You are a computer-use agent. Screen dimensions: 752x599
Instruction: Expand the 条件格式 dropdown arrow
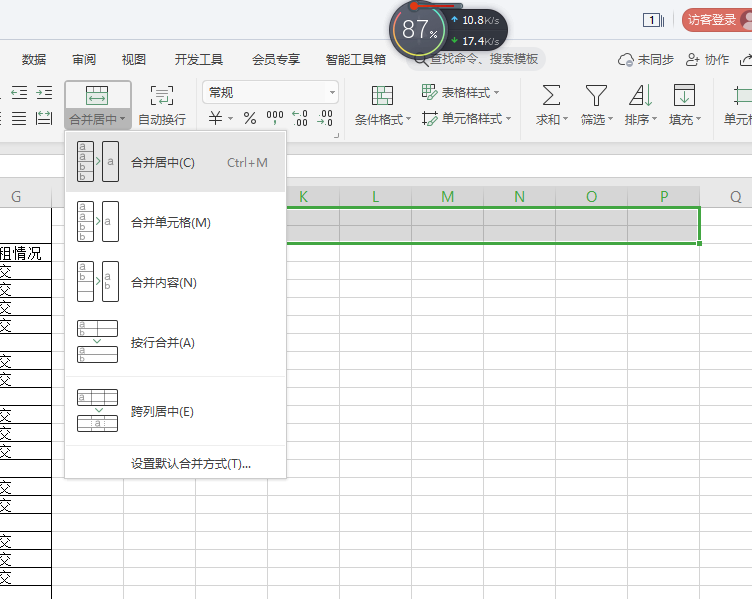[x=409, y=118]
